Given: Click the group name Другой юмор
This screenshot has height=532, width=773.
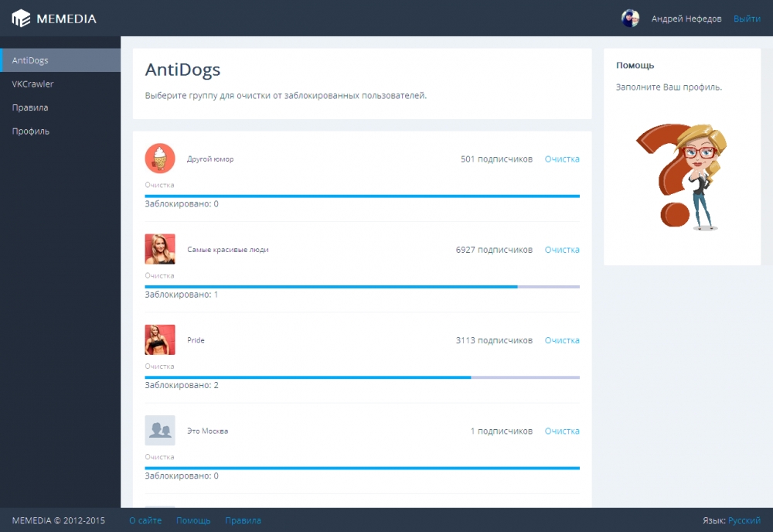Looking at the screenshot, I should 210,159.
